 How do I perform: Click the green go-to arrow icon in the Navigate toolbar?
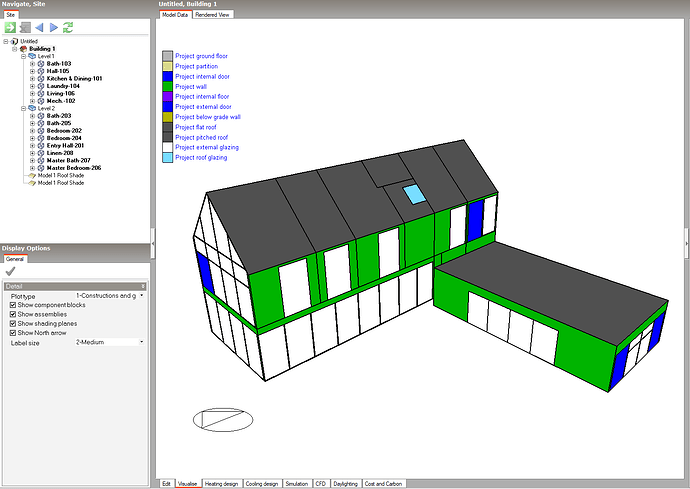[x=10, y=28]
